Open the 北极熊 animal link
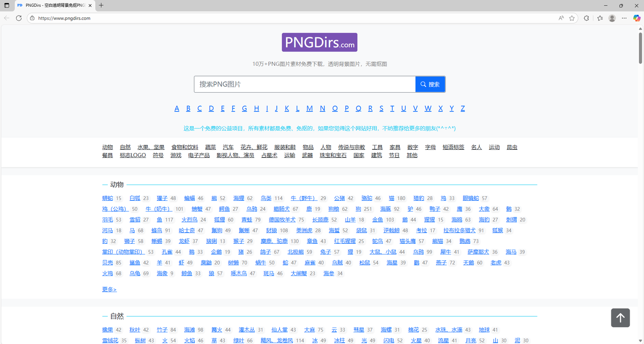Screen dimensions: 644x344 coord(296,252)
